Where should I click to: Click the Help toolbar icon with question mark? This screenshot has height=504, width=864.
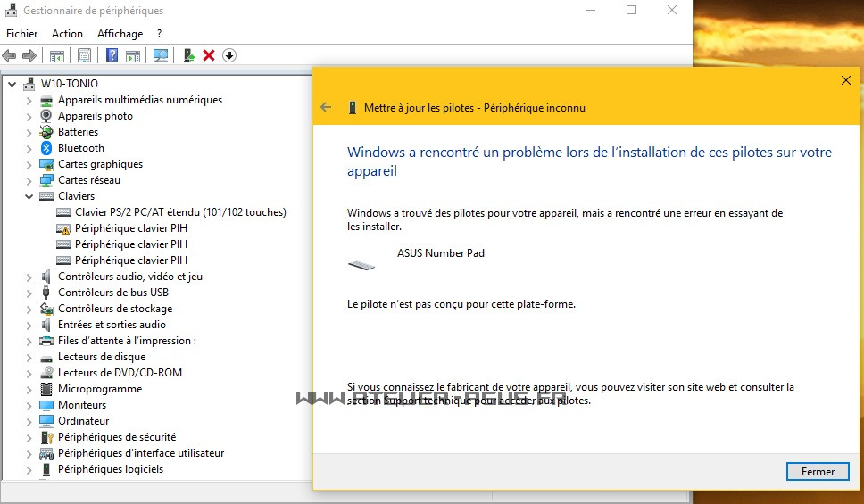tap(112, 55)
